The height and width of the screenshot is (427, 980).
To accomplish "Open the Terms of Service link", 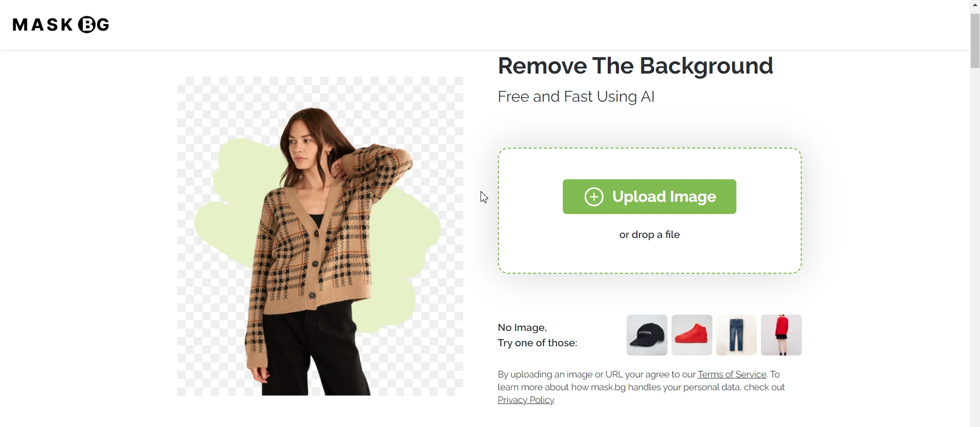I will pyautogui.click(x=732, y=374).
